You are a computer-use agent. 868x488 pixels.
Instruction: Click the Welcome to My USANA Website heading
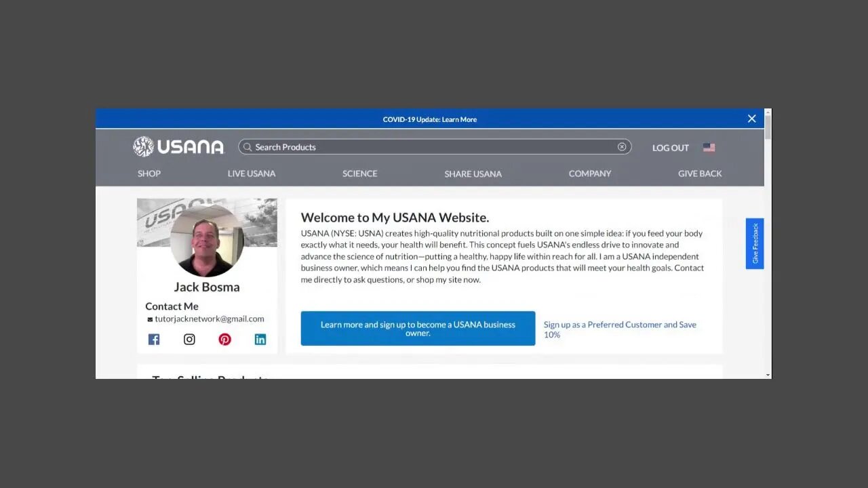pos(395,218)
